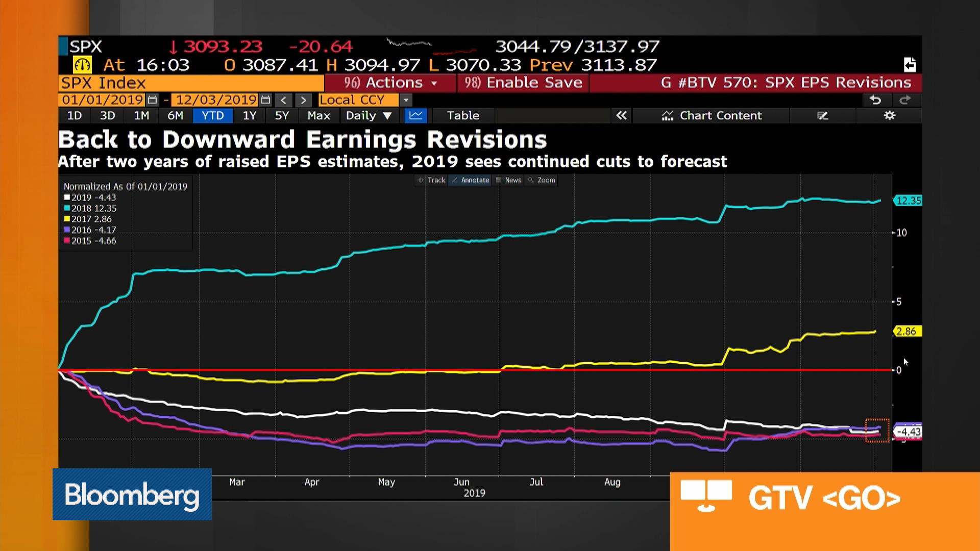Select the 1Y range tab

pyautogui.click(x=249, y=116)
